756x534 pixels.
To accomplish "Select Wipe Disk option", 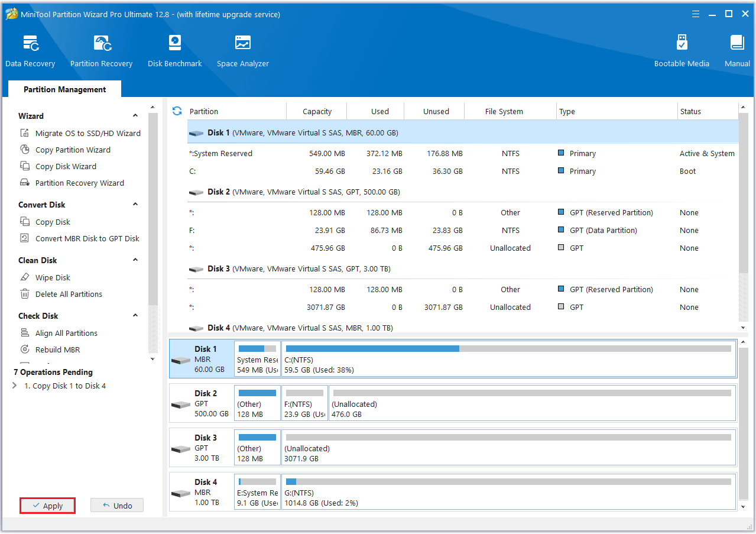I will (45, 277).
